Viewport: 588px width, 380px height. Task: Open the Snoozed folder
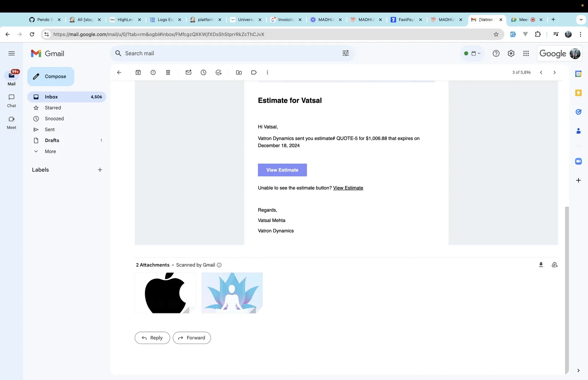click(x=67, y=119)
